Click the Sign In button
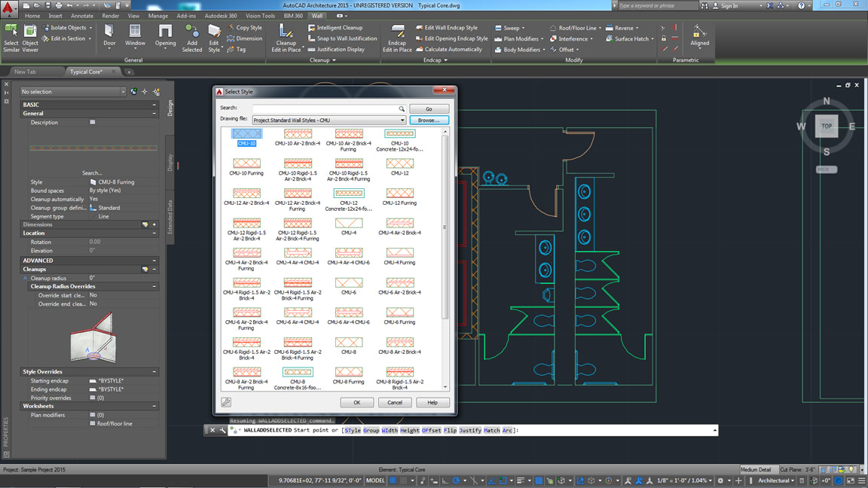This screenshot has width=868, height=488. coord(728,5)
